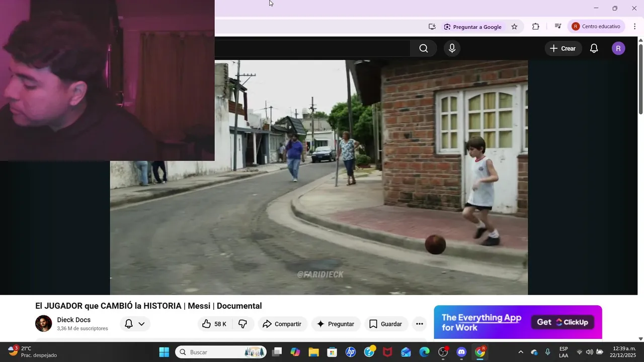
Task: Open battery status tray icon
Action: (600, 352)
